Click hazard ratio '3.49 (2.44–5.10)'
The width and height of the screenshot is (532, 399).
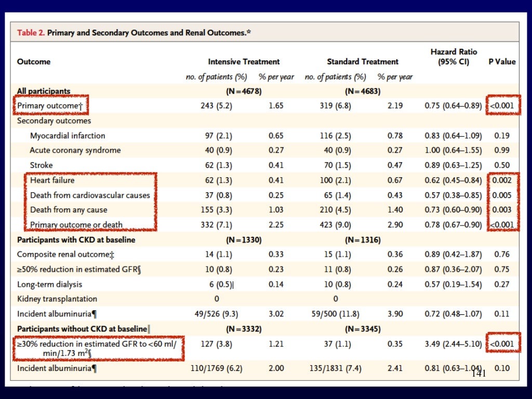point(453,344)
